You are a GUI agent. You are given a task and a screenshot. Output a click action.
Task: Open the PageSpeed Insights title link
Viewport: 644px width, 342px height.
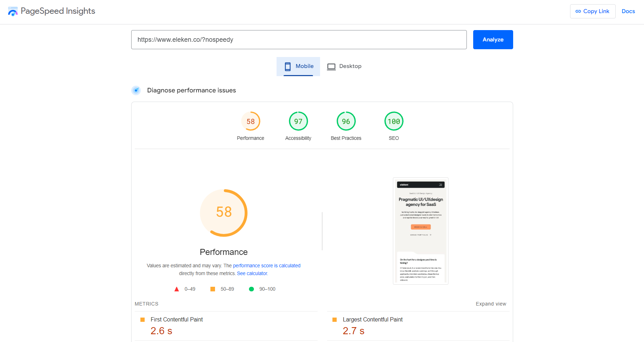point(58,11)
